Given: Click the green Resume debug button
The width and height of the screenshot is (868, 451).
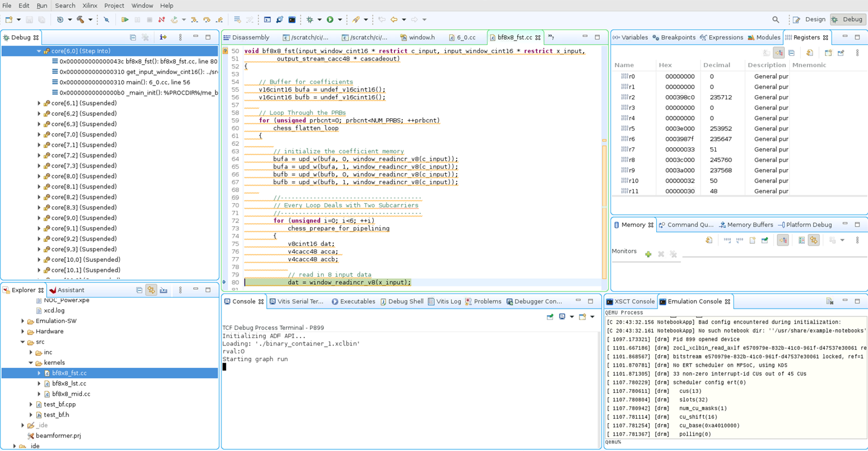Looking at the screenshot, I should click(125, 19).
